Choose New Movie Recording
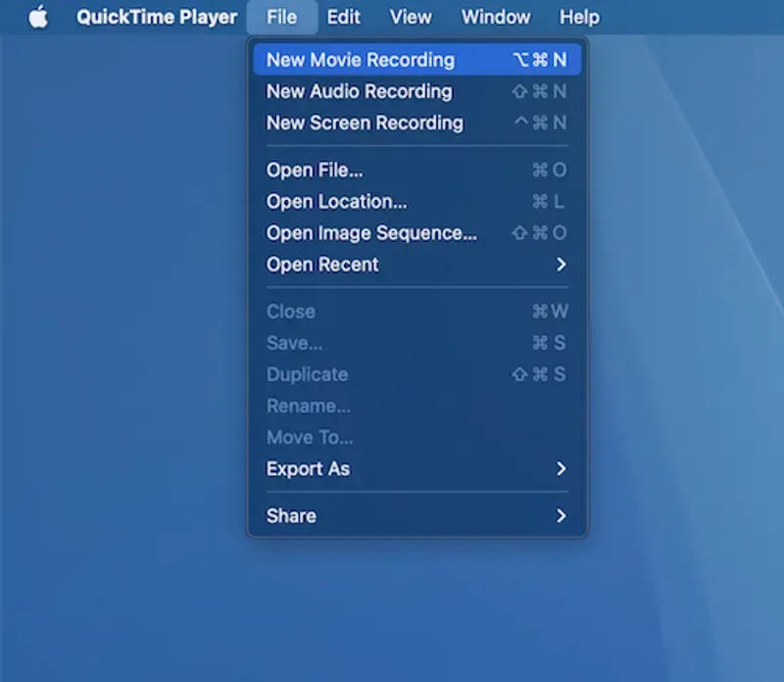Image resolution: width=784 pixels, height=682 pixels. (x=417, y=60)
